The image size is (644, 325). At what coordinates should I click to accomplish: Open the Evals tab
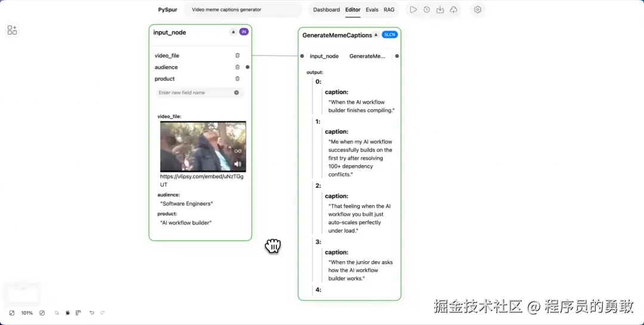[x=372, y=10]
